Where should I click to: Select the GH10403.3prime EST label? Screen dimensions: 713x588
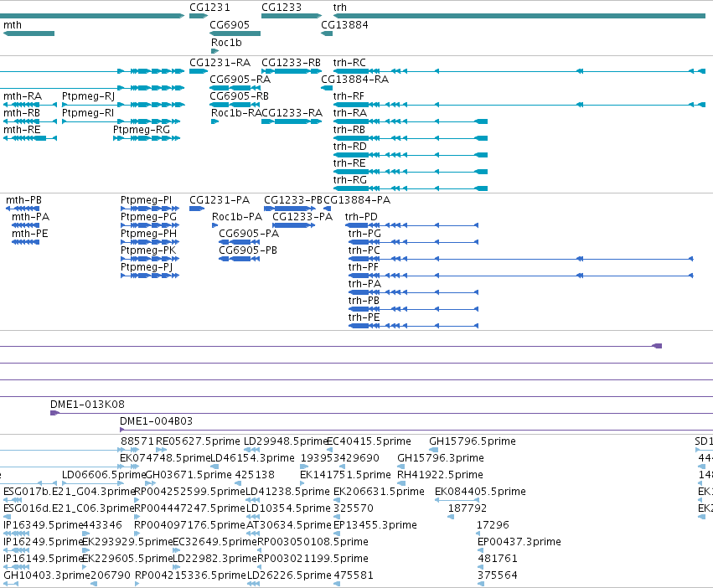(x=47, y=575)
